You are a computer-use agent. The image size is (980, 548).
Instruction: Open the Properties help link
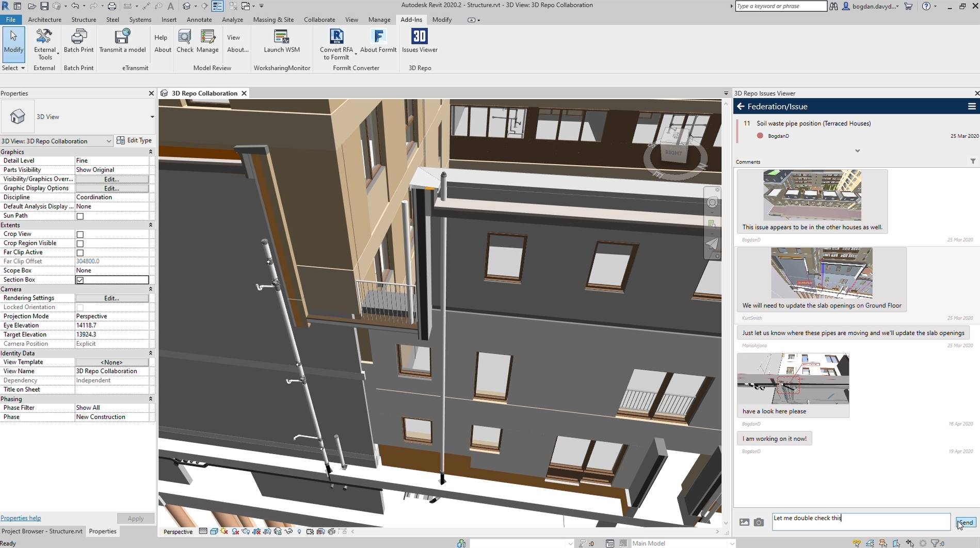pyautogui.click(x=21, y=518)
